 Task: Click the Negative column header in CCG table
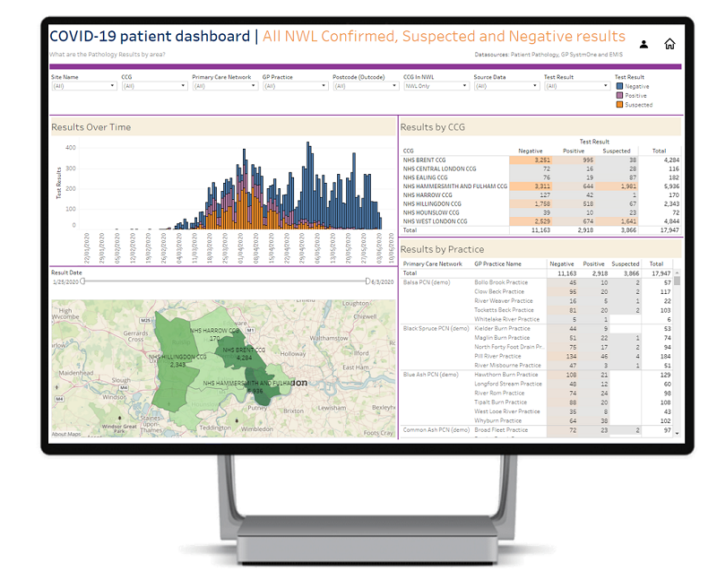(x=531, y=151)
